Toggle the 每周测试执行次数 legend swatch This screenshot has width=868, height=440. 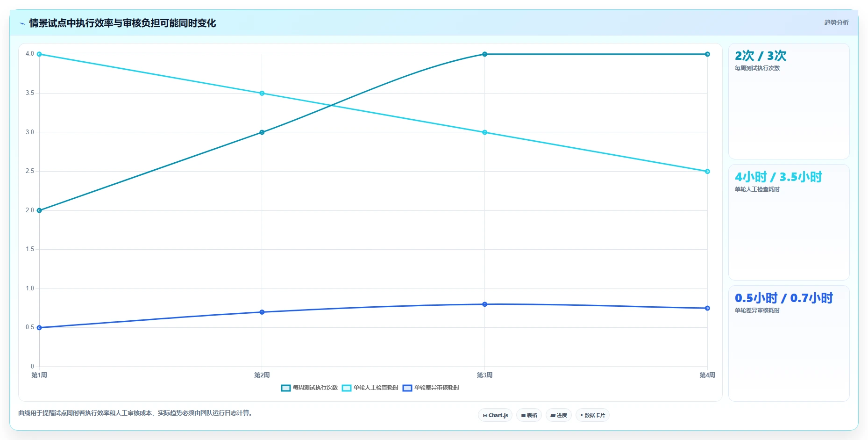tap(286, 388)
